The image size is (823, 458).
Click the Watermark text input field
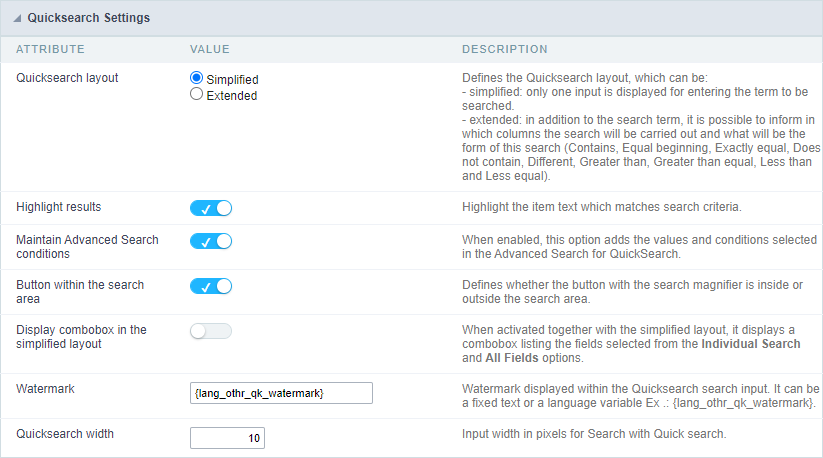[281, 393]
